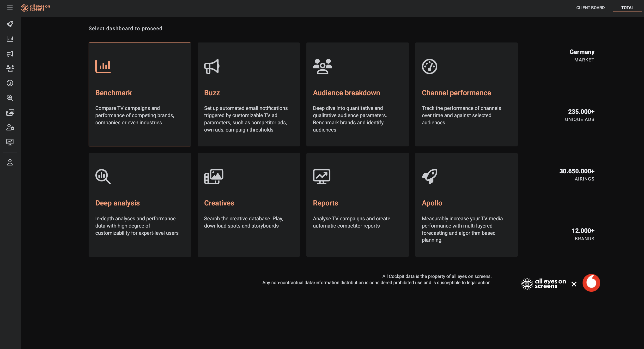This screenshot has height=349, width=644.
Task: Open Audience breakdown people icon in sidebar
Action: [x=10, y=68]
